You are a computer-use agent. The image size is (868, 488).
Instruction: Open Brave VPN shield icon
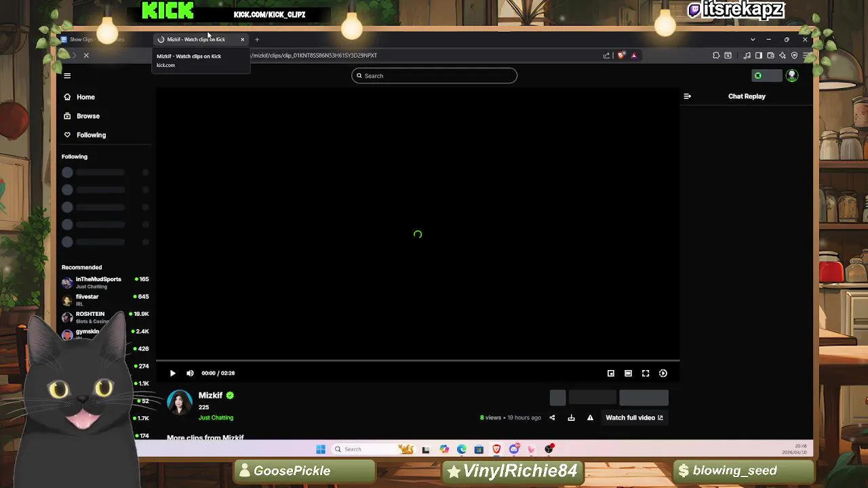[794, 56]
